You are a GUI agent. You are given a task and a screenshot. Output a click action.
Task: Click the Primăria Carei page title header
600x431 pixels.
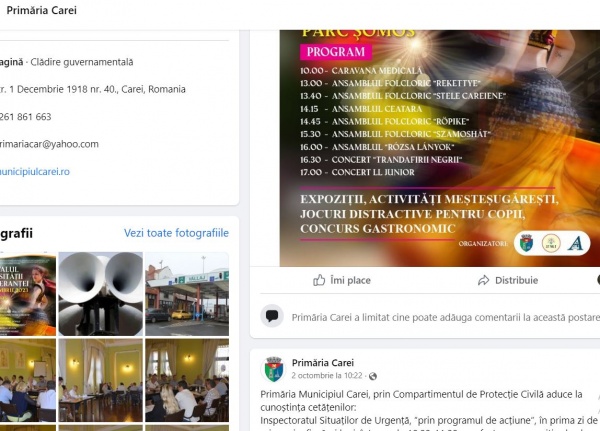coord(41,10)
